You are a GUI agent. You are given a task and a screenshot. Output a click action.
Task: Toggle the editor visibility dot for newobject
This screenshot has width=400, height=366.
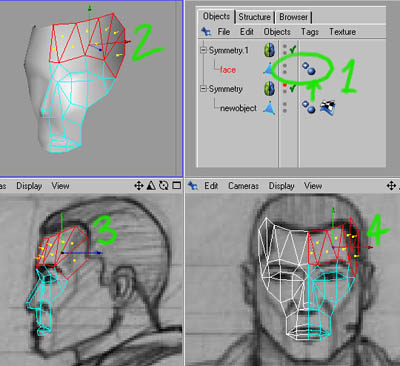click(285, 104)
